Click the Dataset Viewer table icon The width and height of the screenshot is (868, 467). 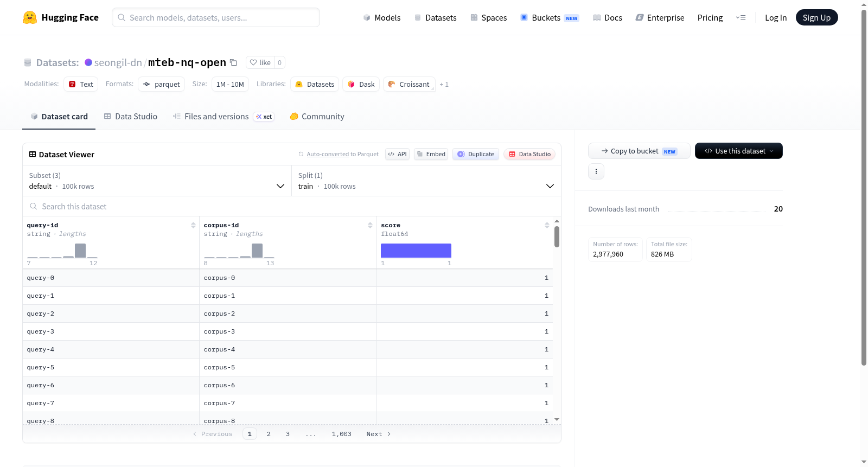coord(33,155)
